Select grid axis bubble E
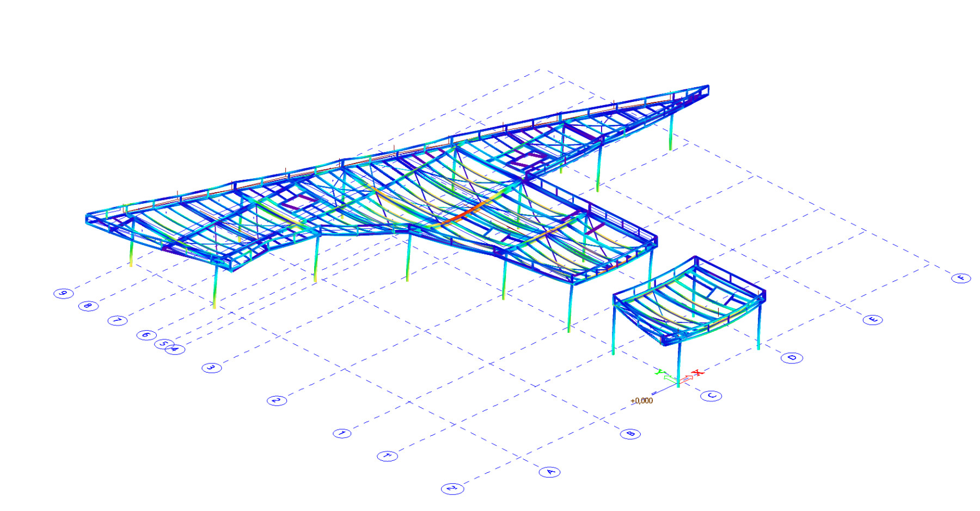 click(873, 319)
